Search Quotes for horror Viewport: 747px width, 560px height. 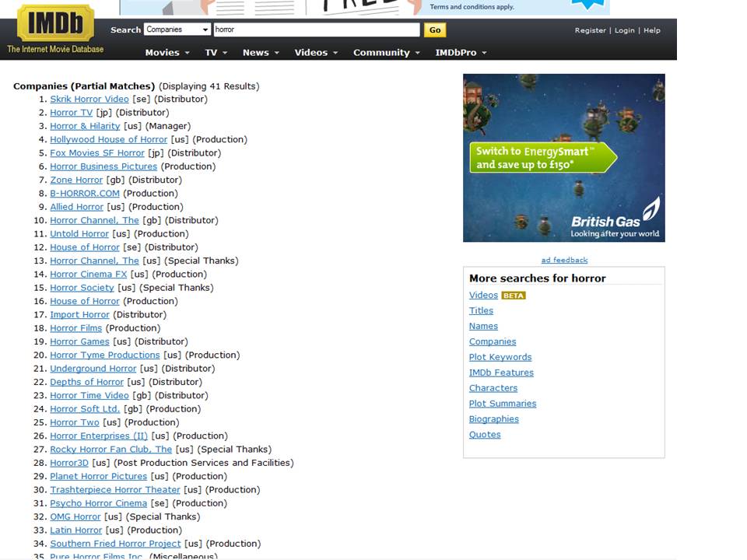click(x=485, y=434)
